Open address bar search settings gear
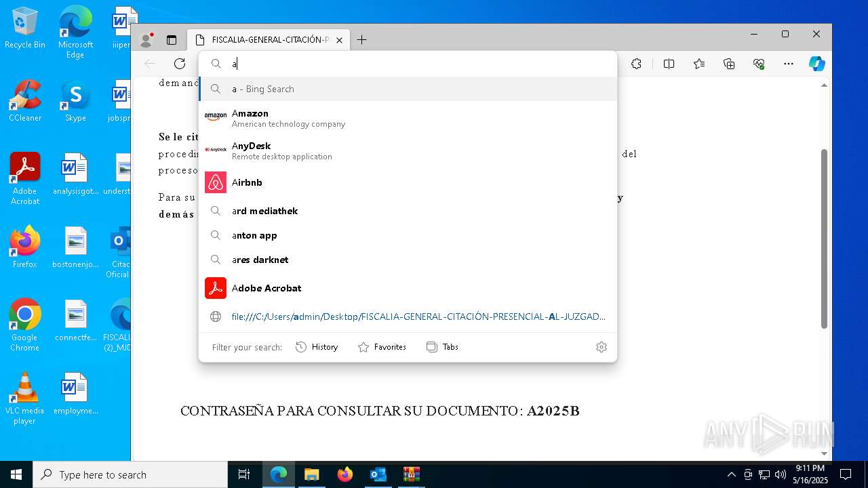 tap(601, 347)
